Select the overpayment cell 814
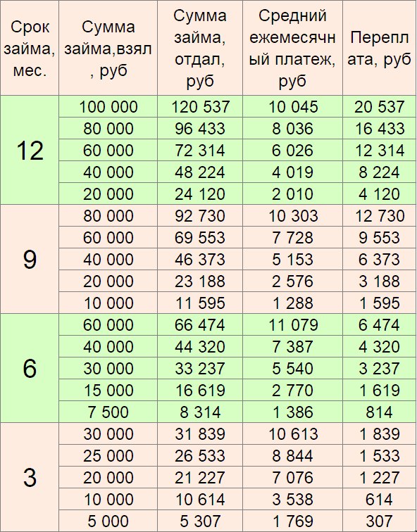The width and height of the screenshot is (417, 532). click(x=379, y=412)
